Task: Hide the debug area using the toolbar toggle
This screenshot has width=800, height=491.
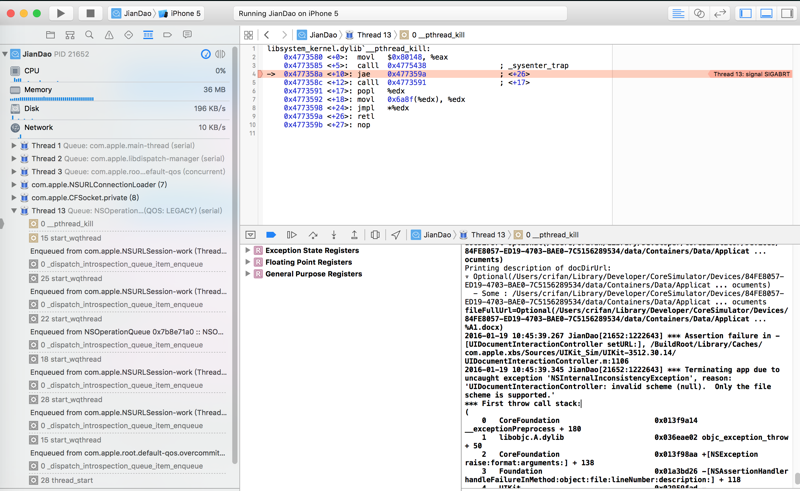Action: tap(766, 14)
